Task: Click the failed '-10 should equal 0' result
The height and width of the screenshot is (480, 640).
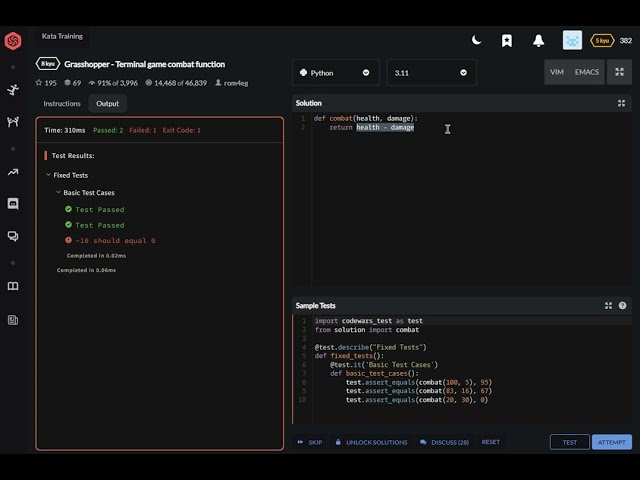Action: coord(110,240)
